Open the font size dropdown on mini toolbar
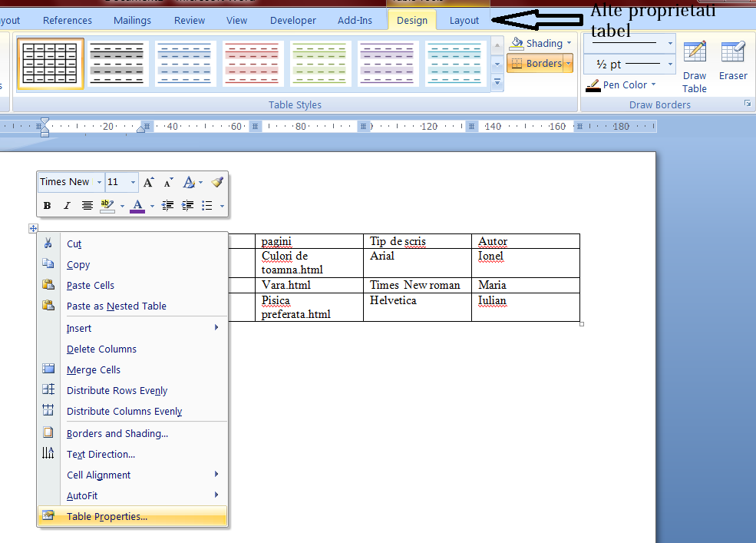 (132, 182)
